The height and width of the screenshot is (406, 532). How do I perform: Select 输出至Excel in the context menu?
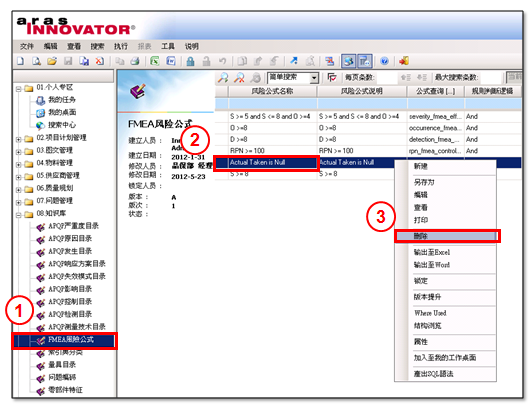432,252
